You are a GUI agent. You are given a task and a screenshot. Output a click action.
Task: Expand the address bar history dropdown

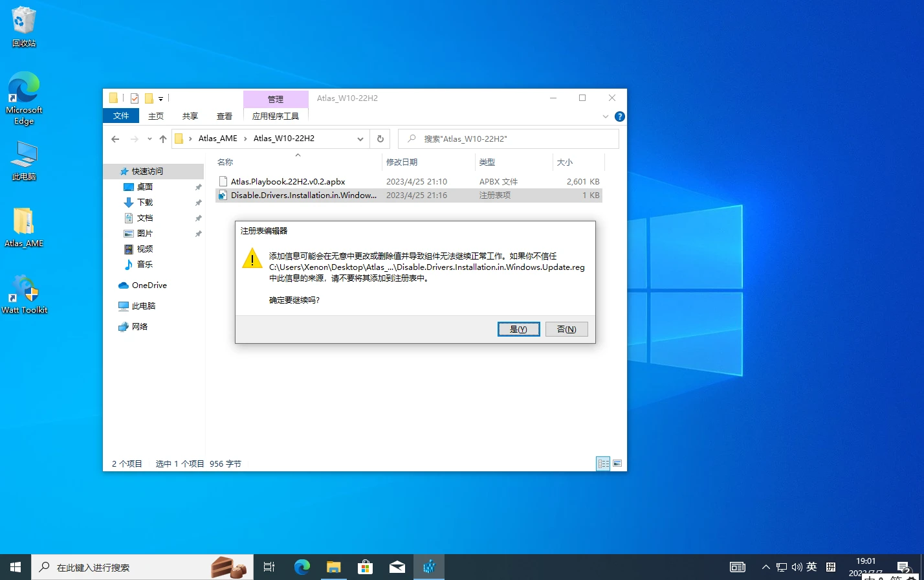point(360,139)
